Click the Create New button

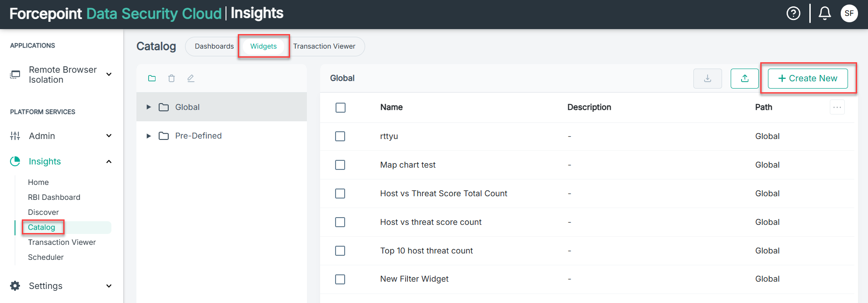808,79
